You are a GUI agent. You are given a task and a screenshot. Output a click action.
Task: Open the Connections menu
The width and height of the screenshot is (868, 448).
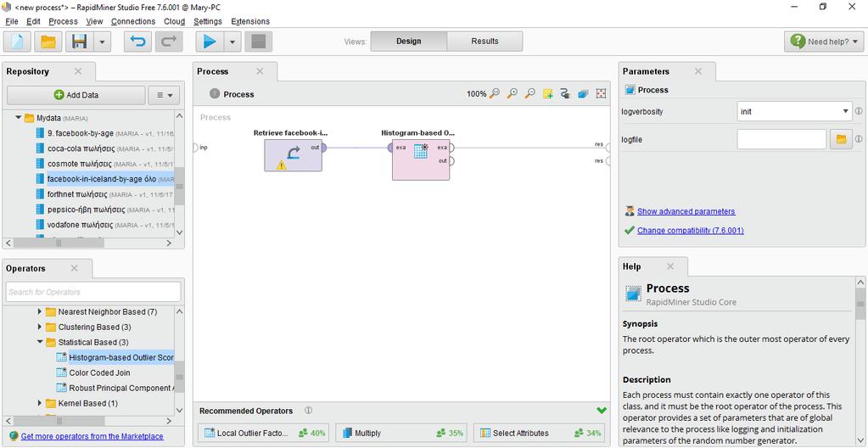133,21
